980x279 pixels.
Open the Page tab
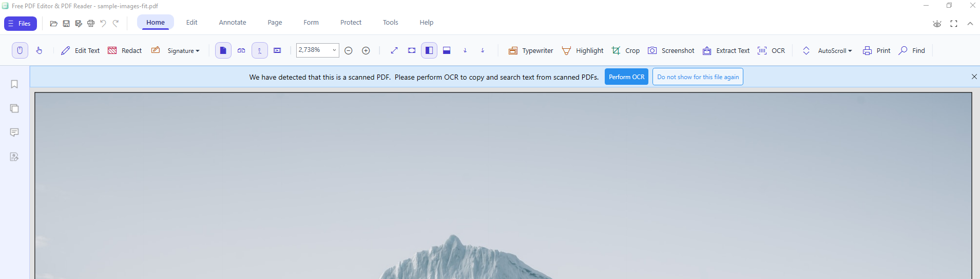coord(275,23)
